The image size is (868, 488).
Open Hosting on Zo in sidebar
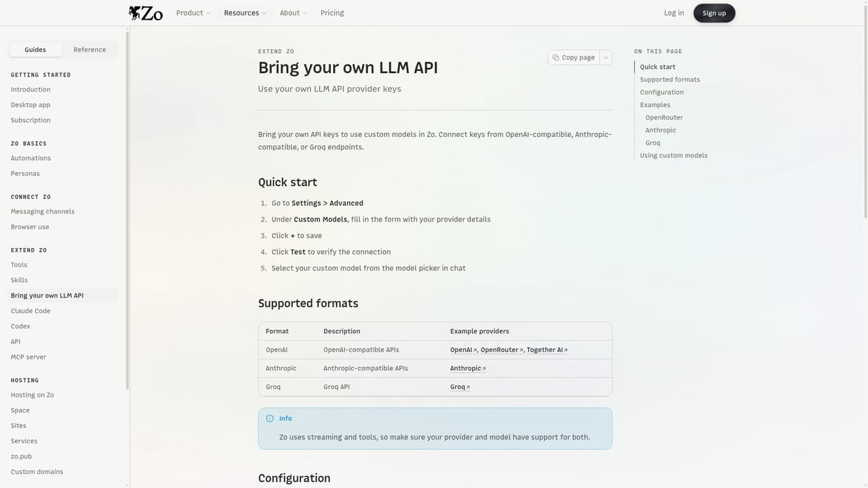coord(32,395)
